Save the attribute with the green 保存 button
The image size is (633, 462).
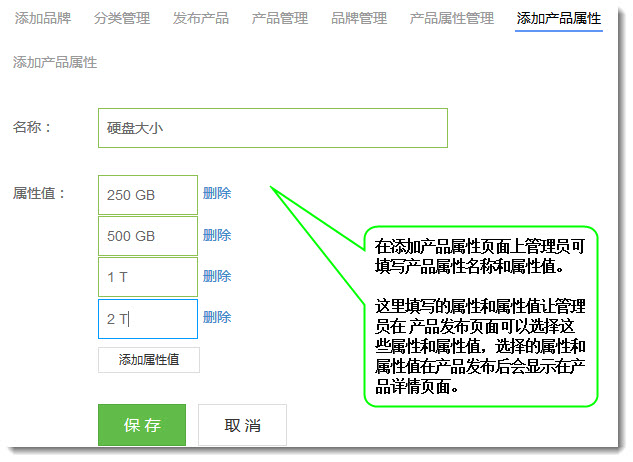click(142, 425)
